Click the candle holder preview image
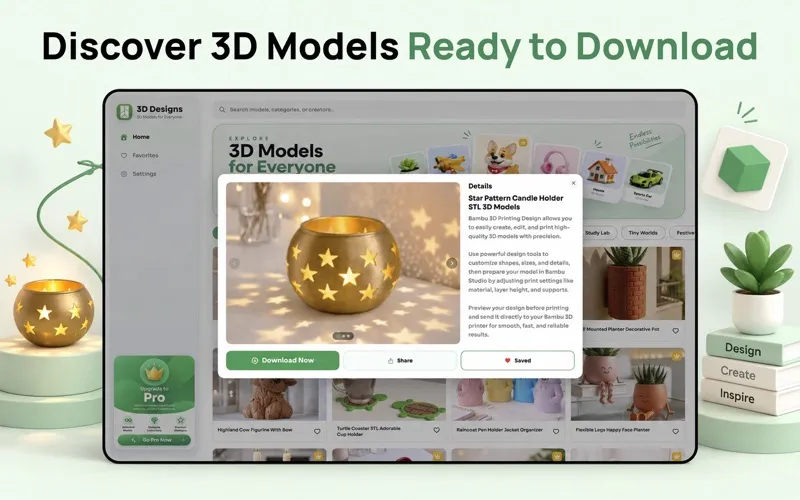800x500 pixels. tap(343, 263)
